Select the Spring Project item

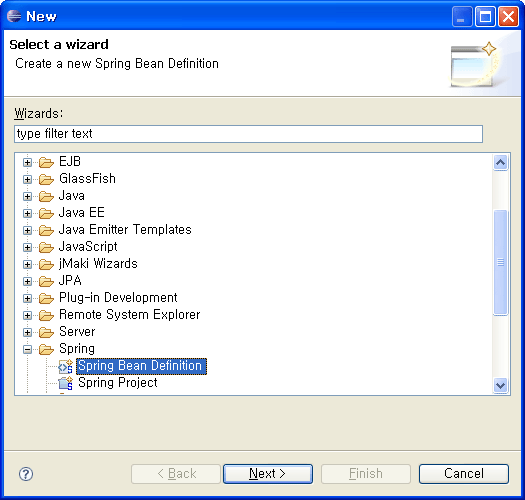[118, 383]
